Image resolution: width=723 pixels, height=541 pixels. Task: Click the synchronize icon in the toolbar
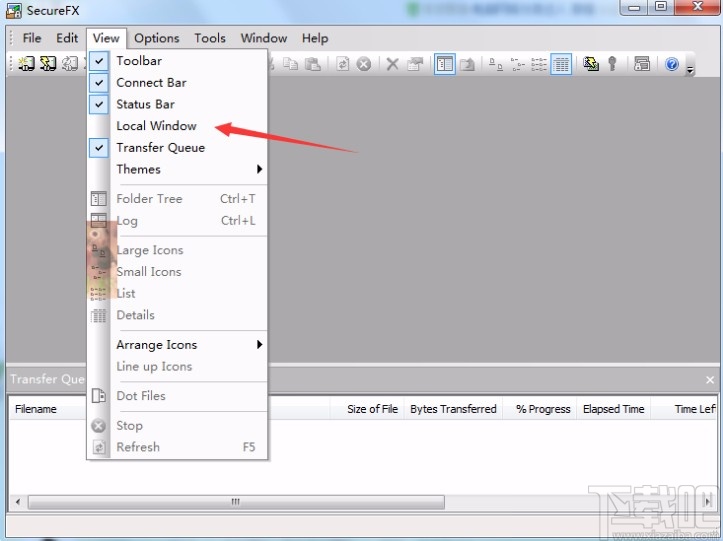tap(591, 64)
